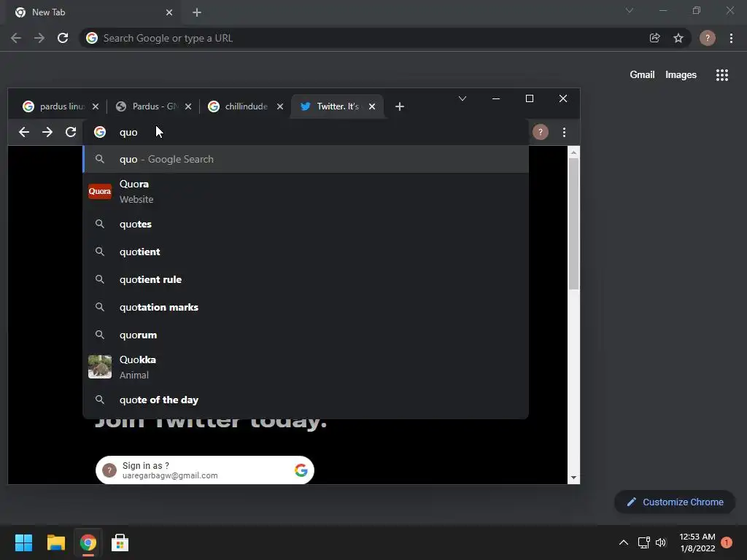Reload the background New Tab window
Screen dimensions: 747x560
63,38
